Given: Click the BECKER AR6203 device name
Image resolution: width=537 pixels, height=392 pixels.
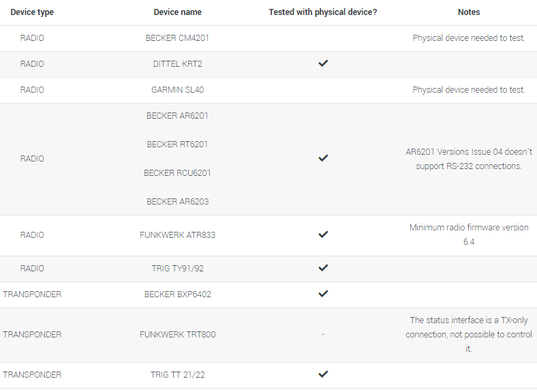Looking at the screenshot, I should (x=177, y=202).
